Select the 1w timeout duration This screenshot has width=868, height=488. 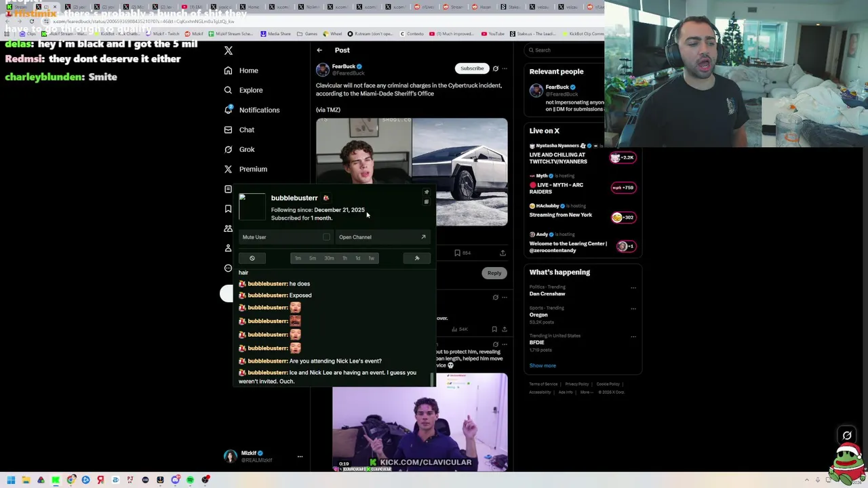(371, 258)
